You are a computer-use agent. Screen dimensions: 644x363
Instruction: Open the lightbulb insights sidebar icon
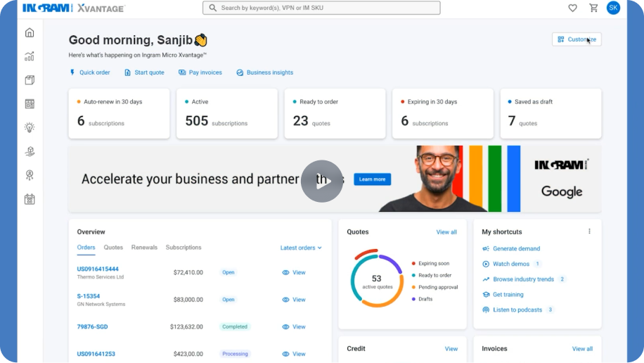click(x=30, y=127)
